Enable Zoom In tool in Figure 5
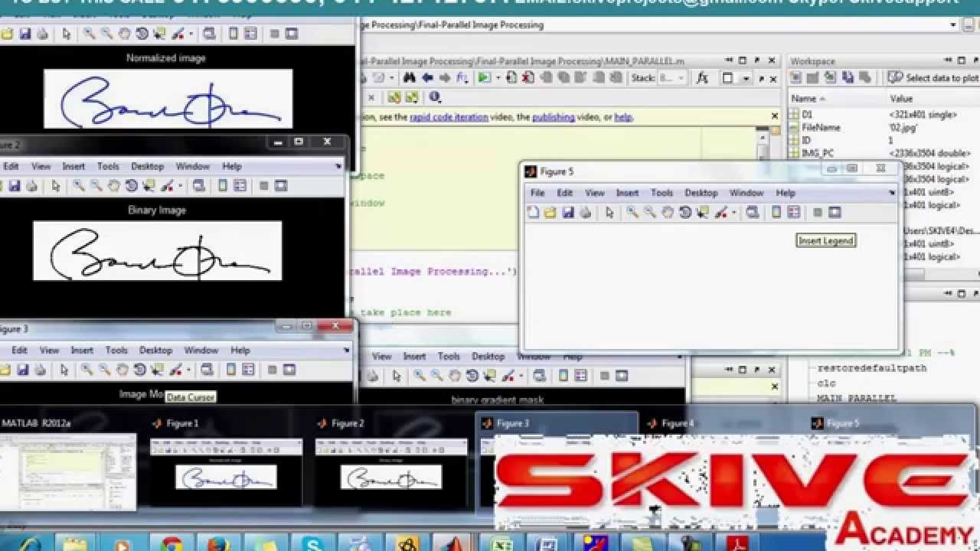The height and width of the screenshot is (551, 980). (632, 213)
